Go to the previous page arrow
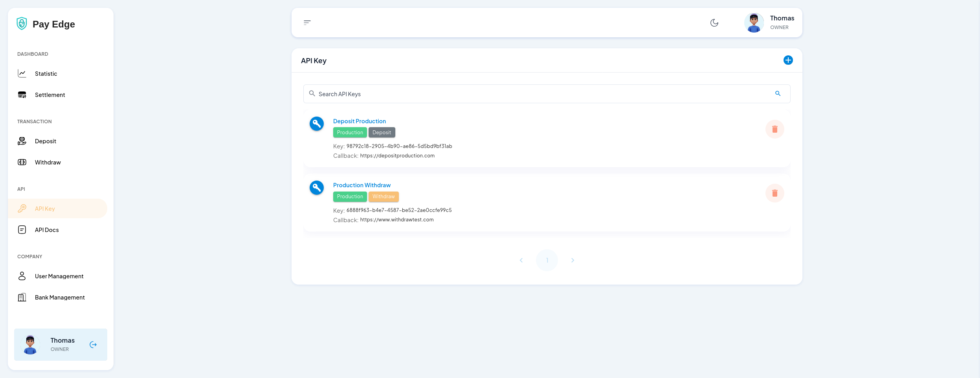 click(521, 260)
